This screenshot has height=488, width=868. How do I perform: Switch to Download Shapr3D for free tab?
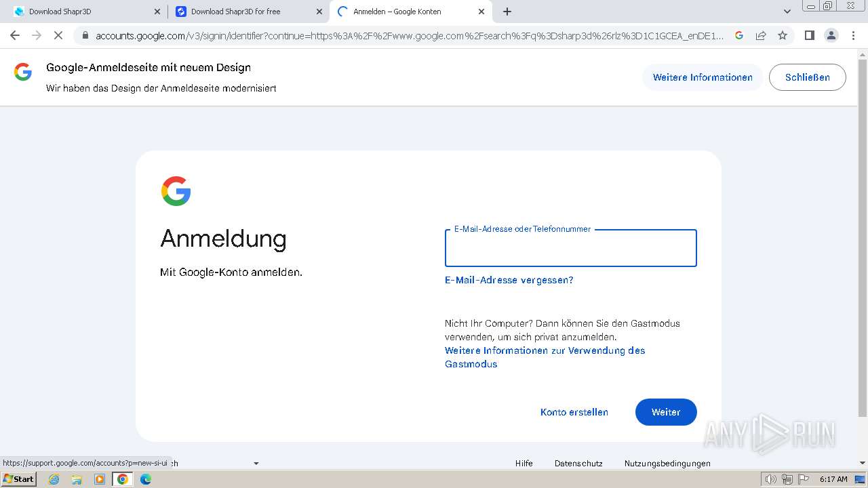(x=248, y=12)
